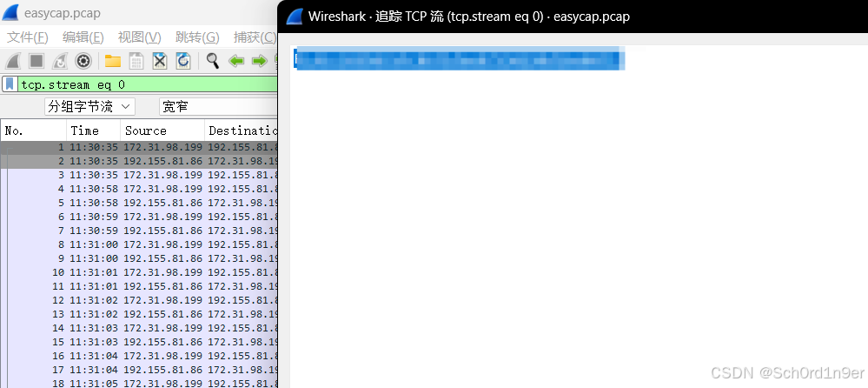Click the reload capture file icon
The height and width of the screenshot is (388, 868).
coord(183,61)
